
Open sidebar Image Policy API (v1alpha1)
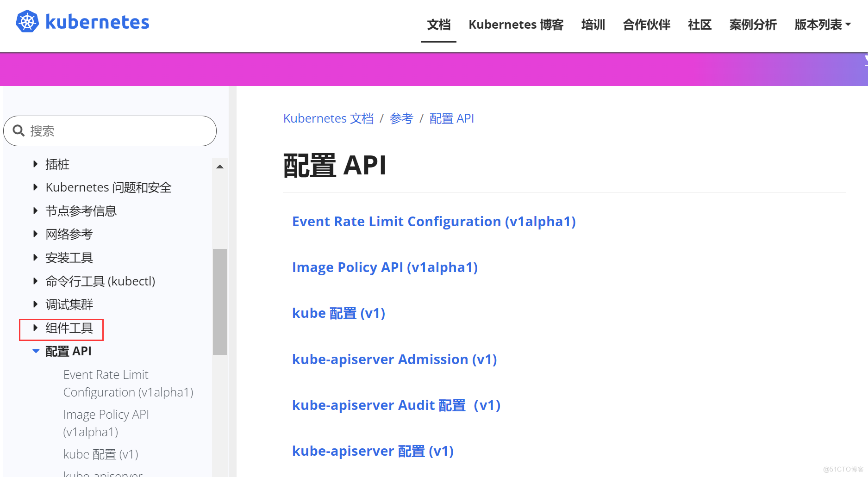point(106,423)
